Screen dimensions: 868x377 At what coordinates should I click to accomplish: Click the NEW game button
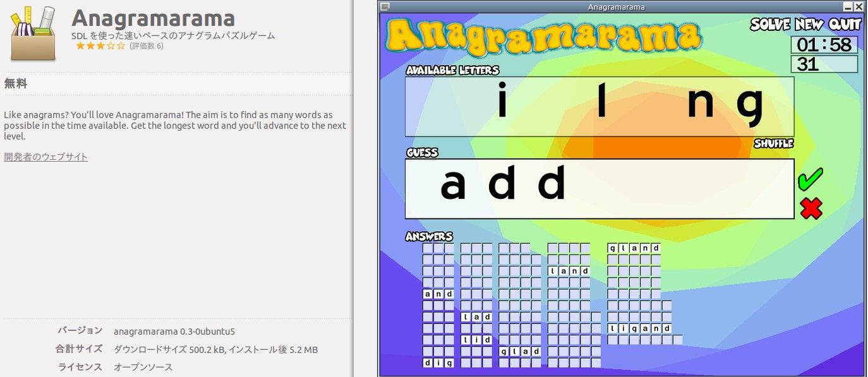pyautogui.click(x=809, y=25)
